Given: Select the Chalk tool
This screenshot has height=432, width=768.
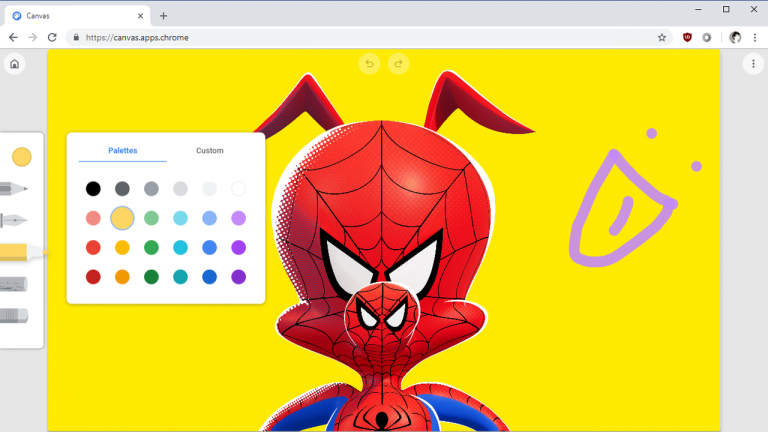Looking at the screenshot, I should pos(14,284).
